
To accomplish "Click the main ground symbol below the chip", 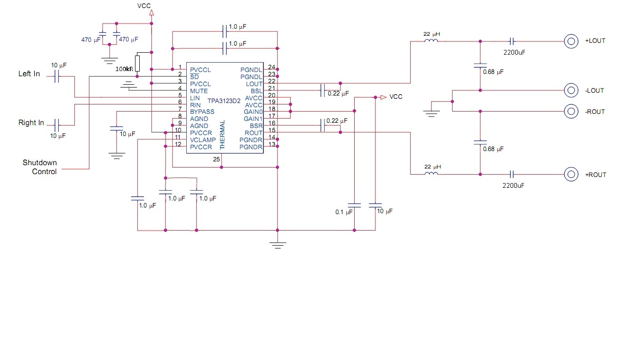I will click(x=278, y=244).
